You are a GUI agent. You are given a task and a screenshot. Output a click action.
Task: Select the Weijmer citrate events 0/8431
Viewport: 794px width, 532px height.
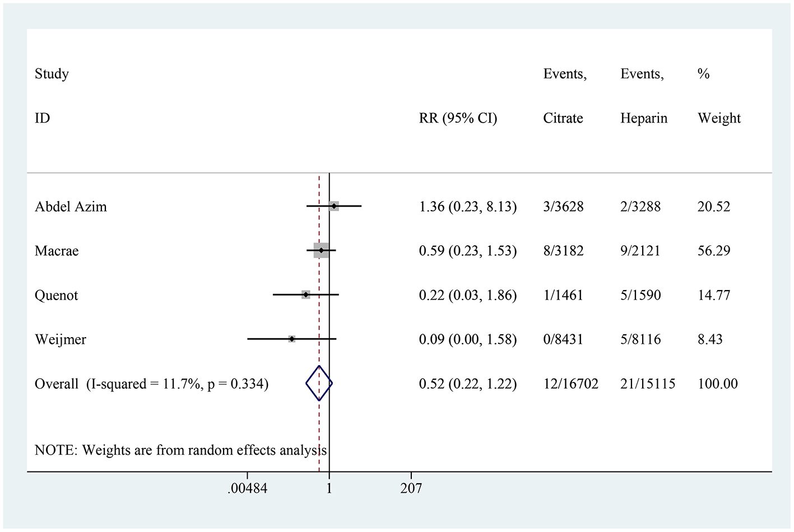click(x=563, y=339)
